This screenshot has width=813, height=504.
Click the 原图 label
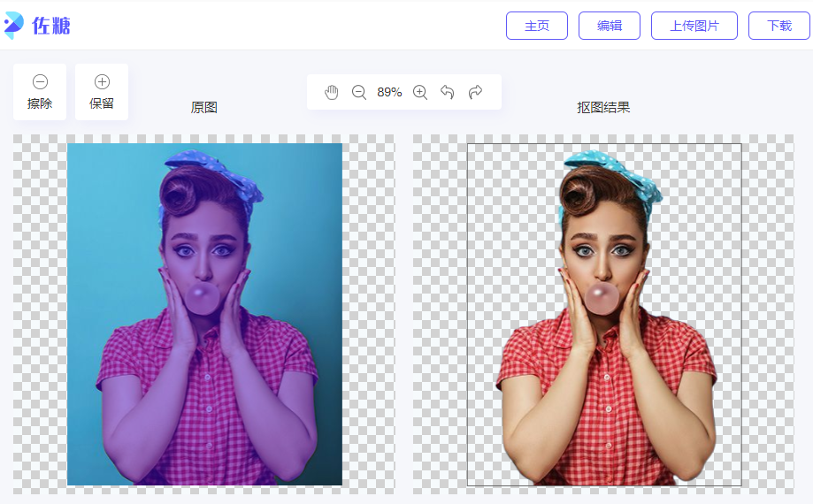pyautogui.click(x=203, y=107)
